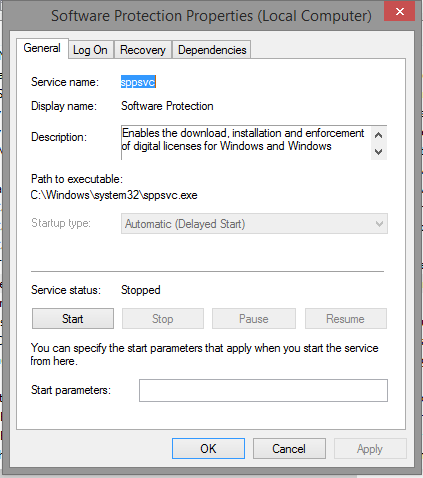Close the Software Protection Properties dialog
Viewport: 423px width, 478px height.
[x=399, y=12]
